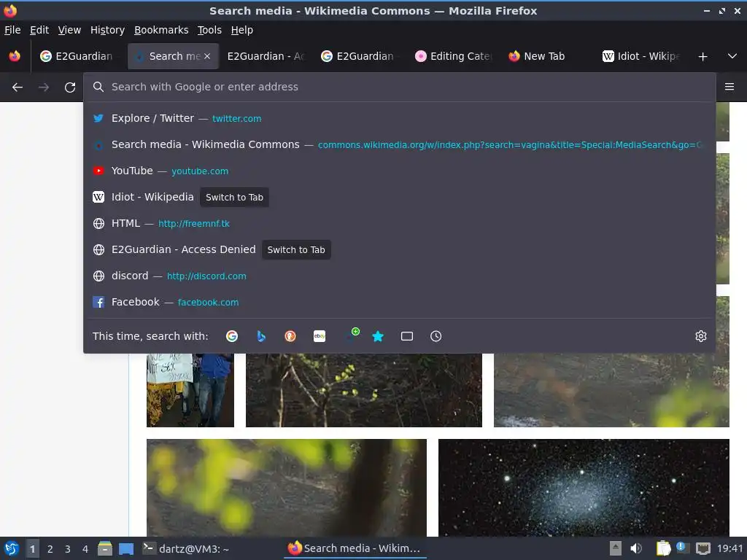Switch to New Tab tab
Screen dimensions: 747x560
coord(548,56)
